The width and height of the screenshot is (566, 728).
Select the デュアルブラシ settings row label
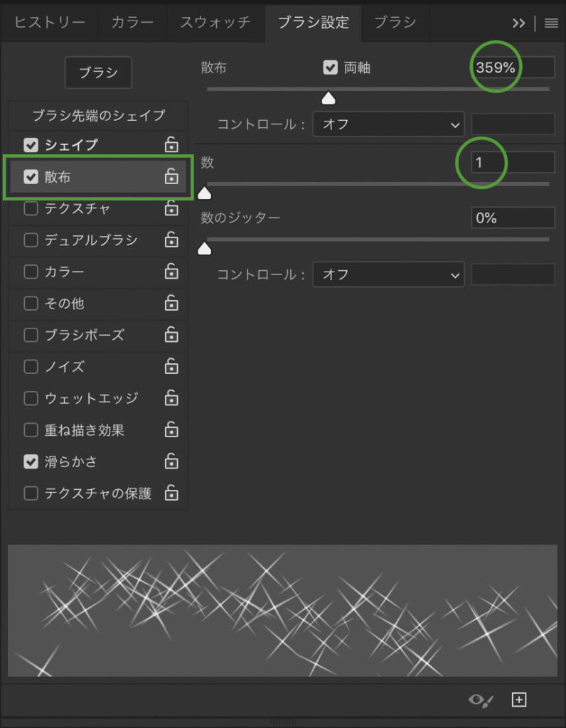point(91,240)
